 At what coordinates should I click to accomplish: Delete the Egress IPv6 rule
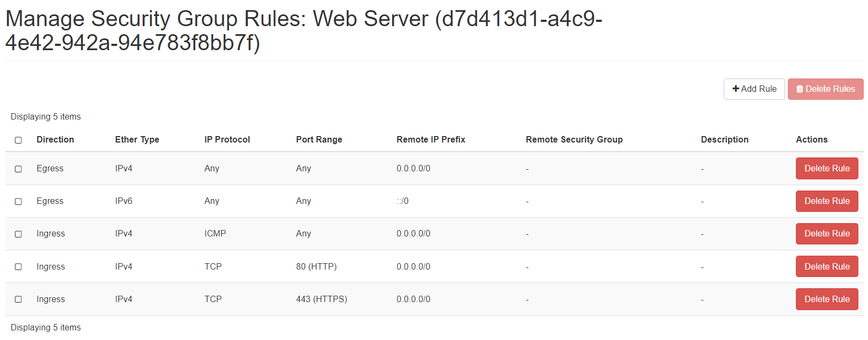827,201
